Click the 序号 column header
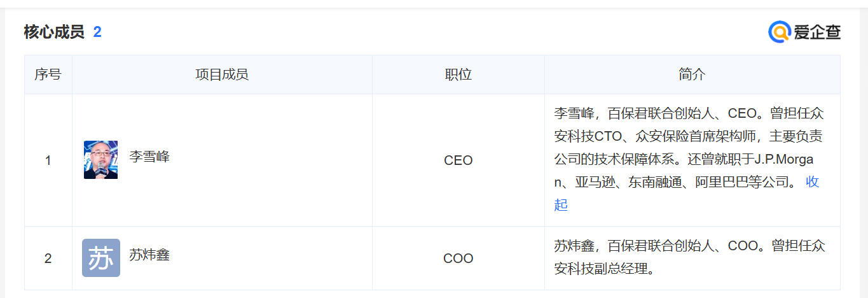 [48, 74]
